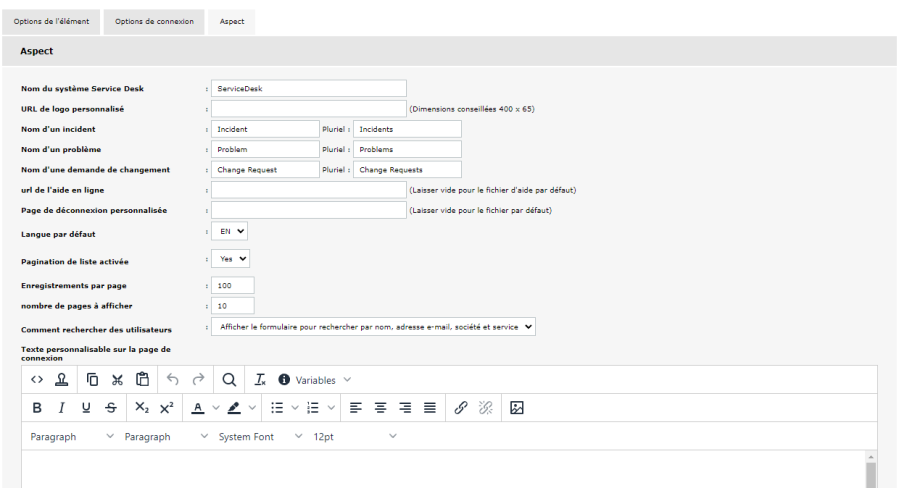Screen dimensions: 899x488
Task: Open the user search method dropdown
Action: tap(373, 327)
